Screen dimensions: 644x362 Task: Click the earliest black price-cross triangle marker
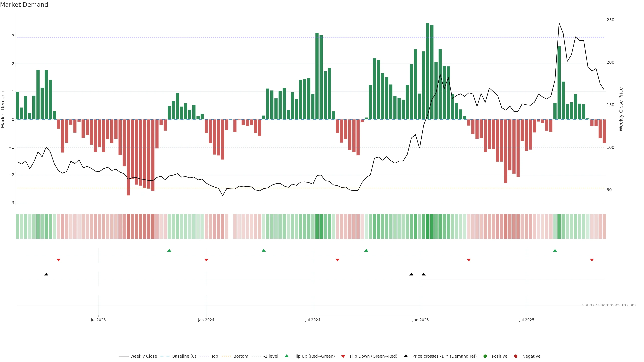click(46, 274)
